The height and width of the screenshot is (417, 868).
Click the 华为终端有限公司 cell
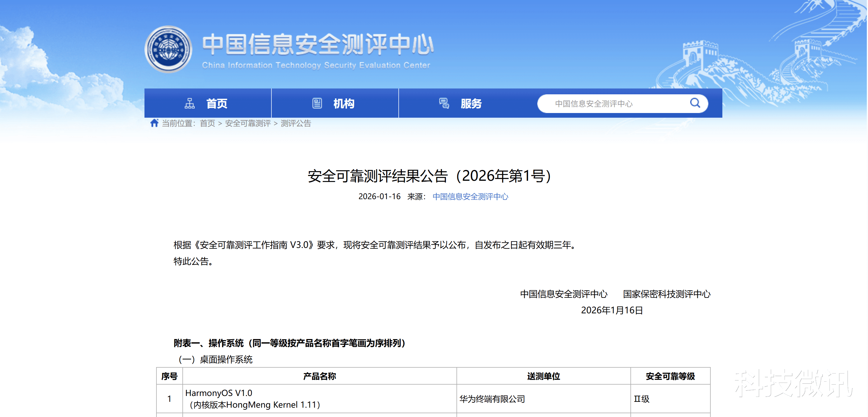pos(543,399)
